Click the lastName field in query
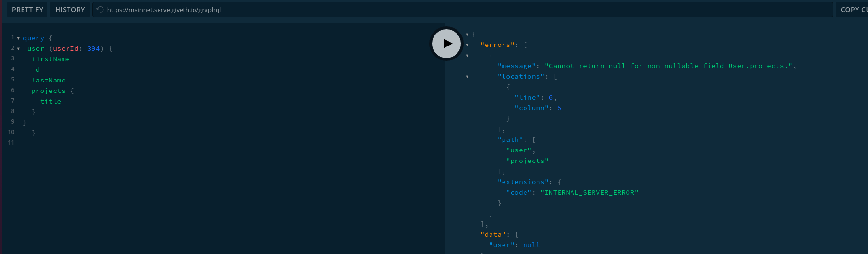This screenshot has height=254, width=868. [48, 81]
